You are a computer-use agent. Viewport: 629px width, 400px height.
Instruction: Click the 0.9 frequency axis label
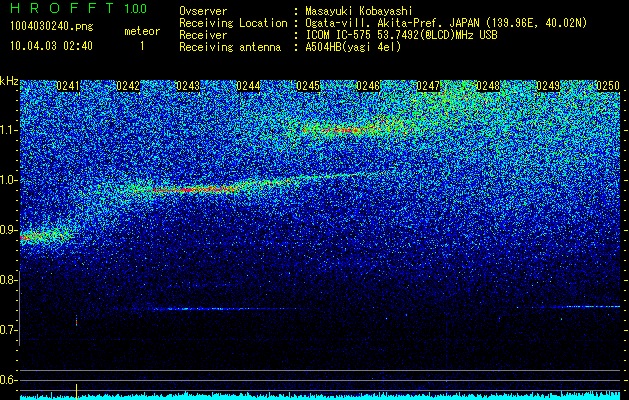click(9, 230)
